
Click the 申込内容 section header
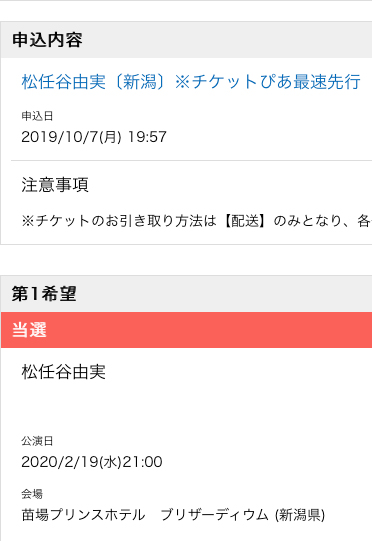click(186, 40)
